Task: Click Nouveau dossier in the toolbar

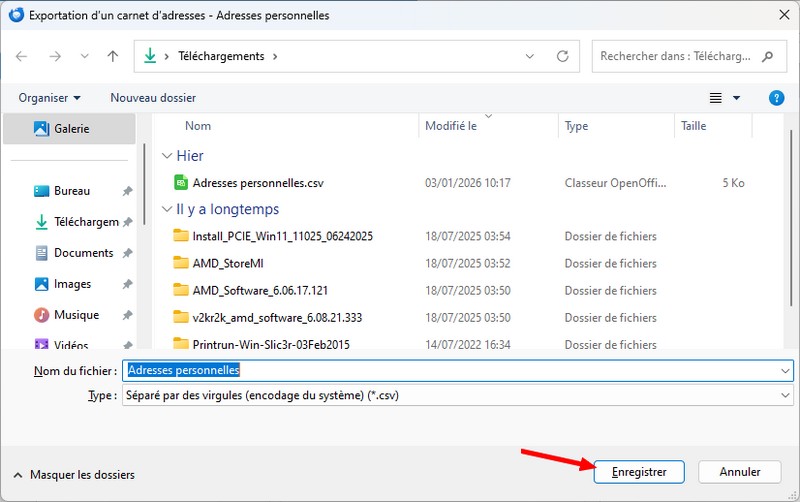Action: coord(153,98)
